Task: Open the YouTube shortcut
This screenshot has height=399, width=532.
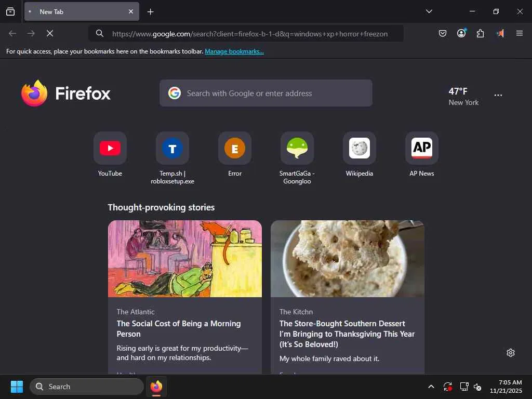Action: (110, 155)
